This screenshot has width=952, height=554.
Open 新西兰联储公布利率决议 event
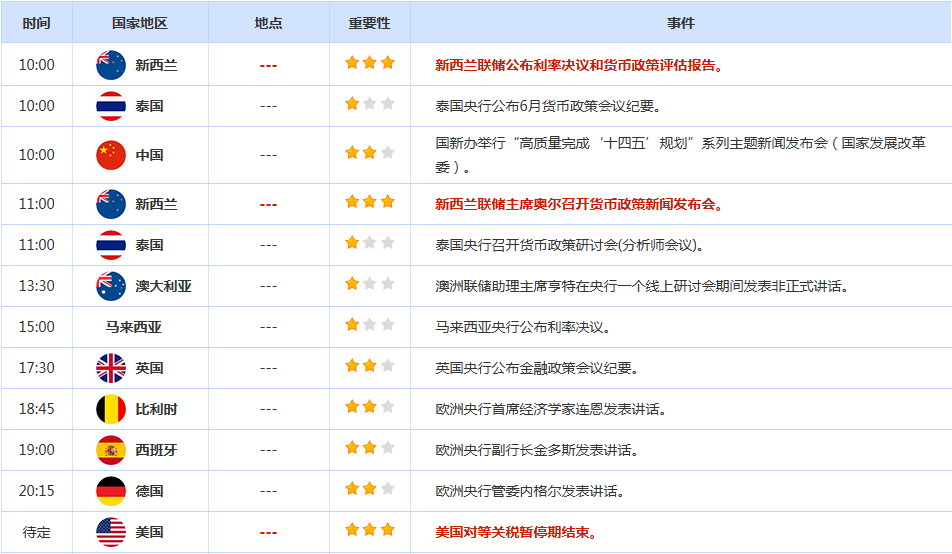[579, 65]
